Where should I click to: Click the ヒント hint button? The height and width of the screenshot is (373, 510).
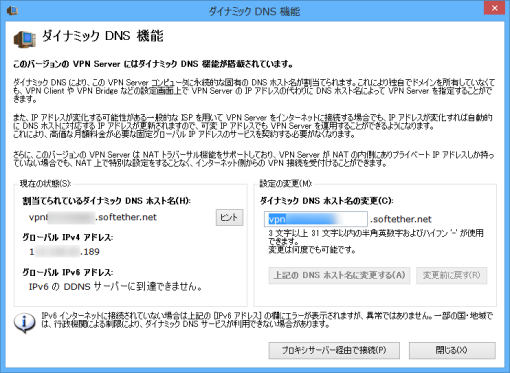tap(229, 217)
